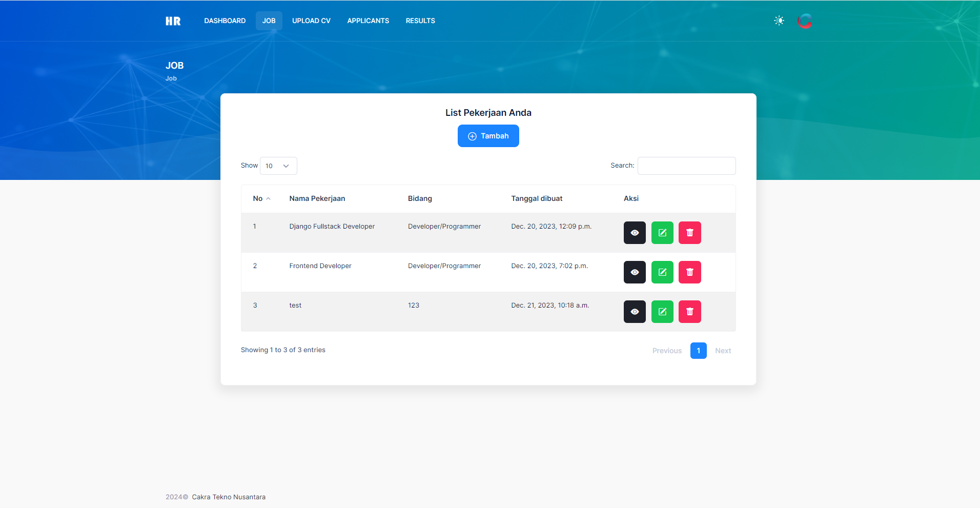This screenshot has width=980, height=508.
Task: Click the Next pagination link
Action: click(722, 351)
